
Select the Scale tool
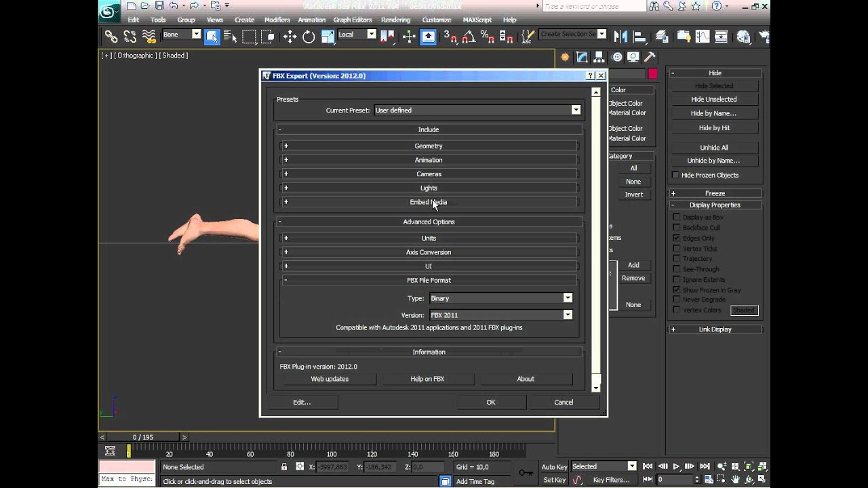pos(328,37)
